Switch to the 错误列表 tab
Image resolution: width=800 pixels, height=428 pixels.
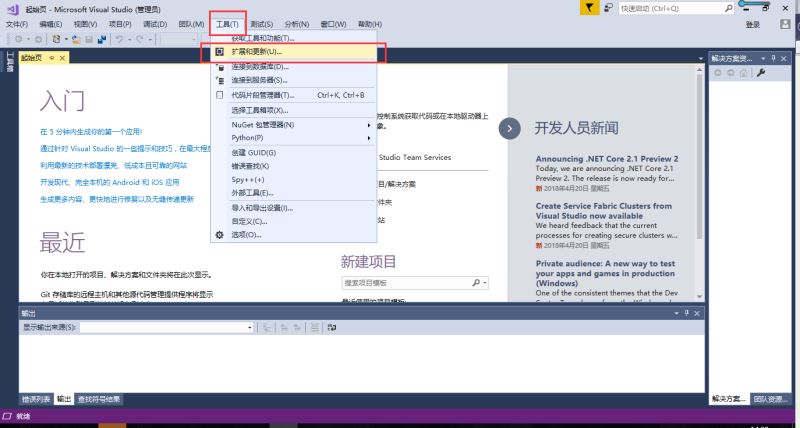36,399
